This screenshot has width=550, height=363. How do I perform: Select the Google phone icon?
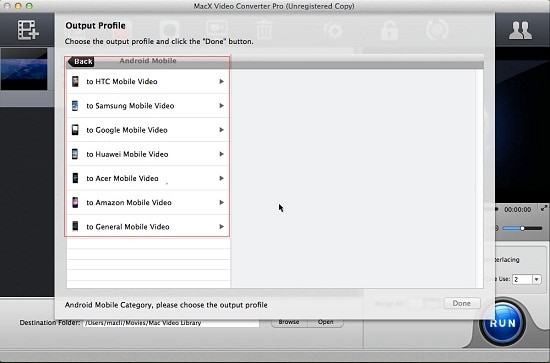coord(75,130)
